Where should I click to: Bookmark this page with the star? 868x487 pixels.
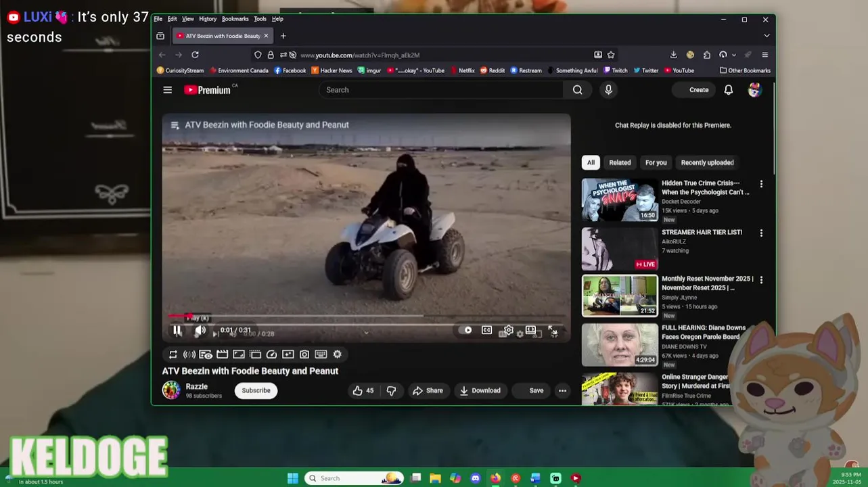pyautogui.click(x=611, y=55)
